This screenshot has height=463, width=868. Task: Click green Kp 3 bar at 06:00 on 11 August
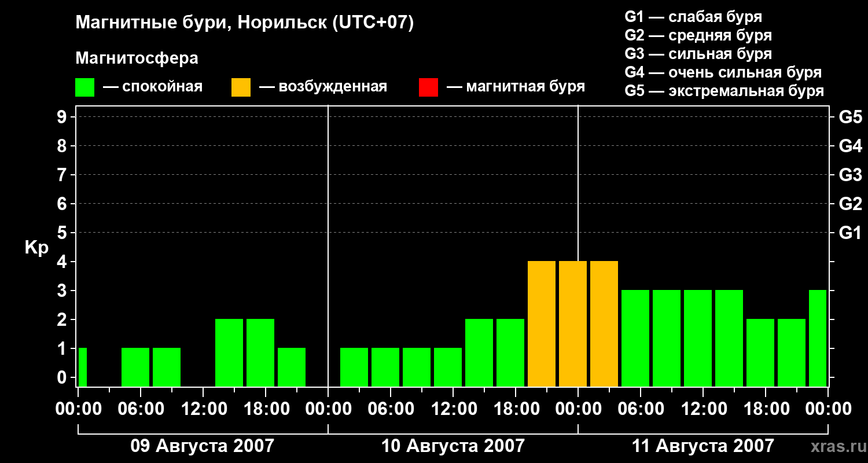(635, 338)
